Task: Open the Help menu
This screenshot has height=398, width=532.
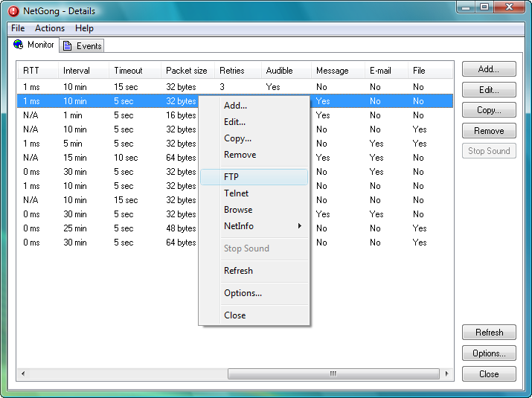Action: (x=84, y=28)
